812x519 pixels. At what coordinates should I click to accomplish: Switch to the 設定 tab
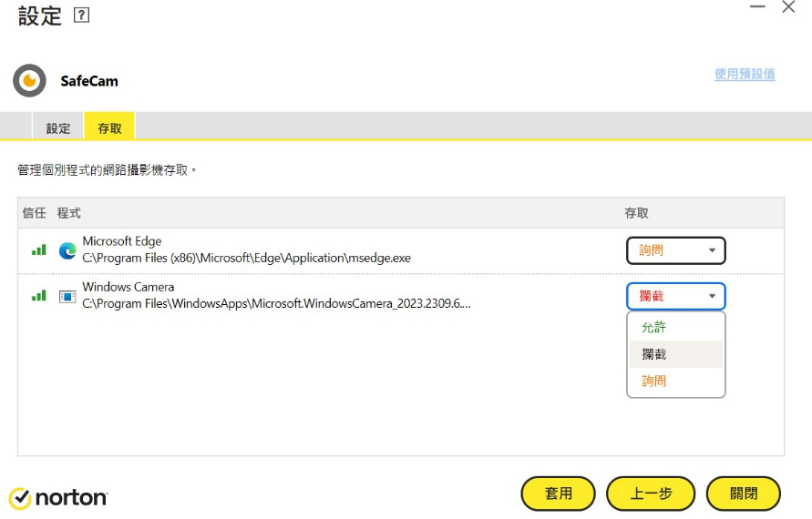pos(58,127)
